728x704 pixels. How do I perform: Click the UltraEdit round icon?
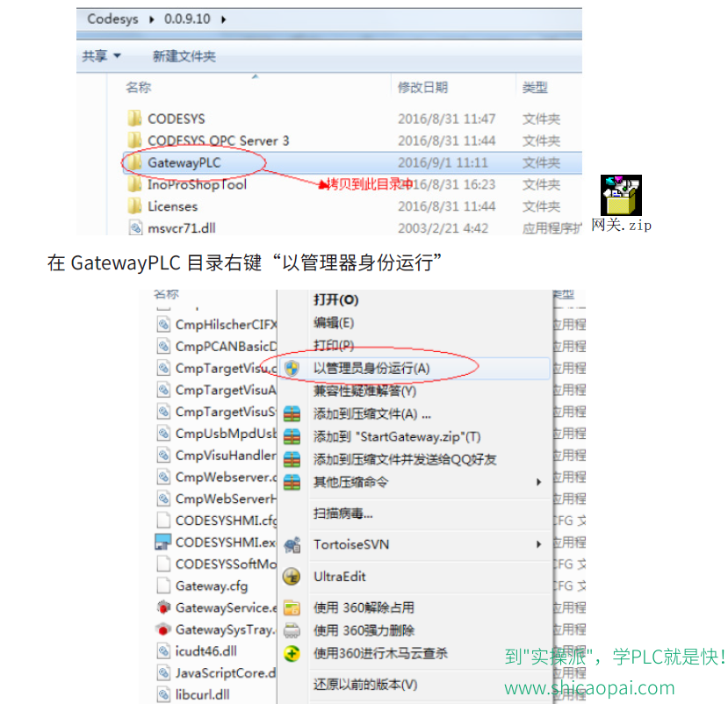[x=292, y=577]
